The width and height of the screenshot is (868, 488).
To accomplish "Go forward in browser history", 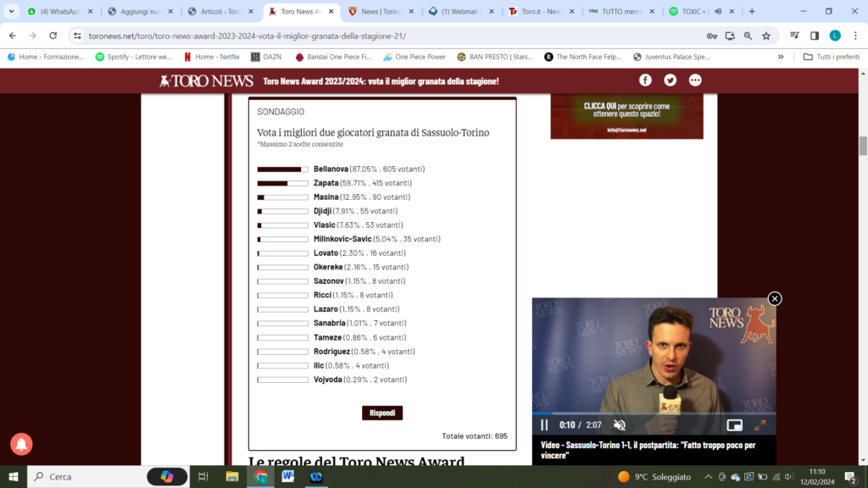I will pyautogui.click(x=33, y=36).
